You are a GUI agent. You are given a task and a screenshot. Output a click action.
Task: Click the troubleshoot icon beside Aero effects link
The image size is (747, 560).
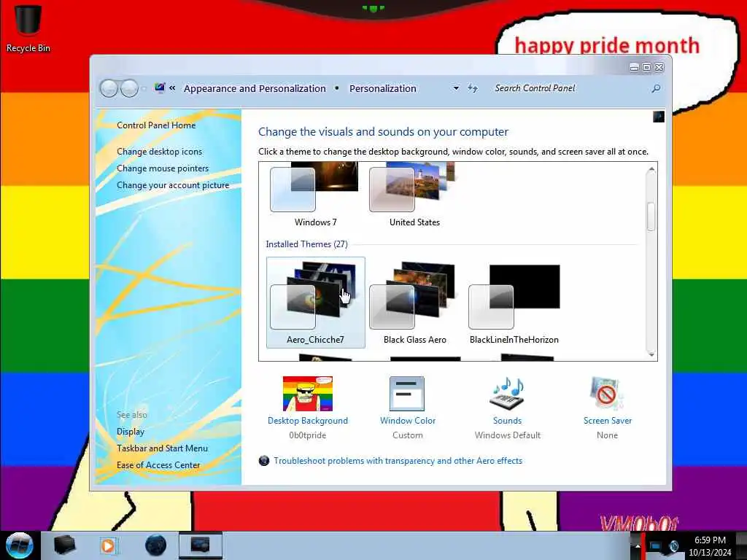(264, 461)
